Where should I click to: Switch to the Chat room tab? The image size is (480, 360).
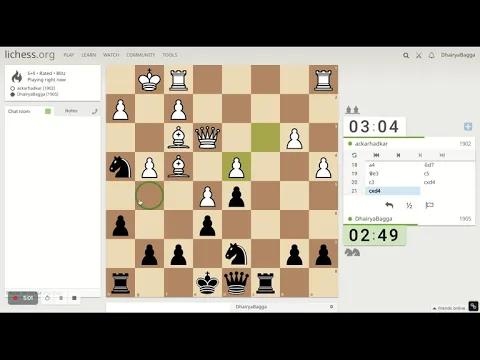pos(19,111)
